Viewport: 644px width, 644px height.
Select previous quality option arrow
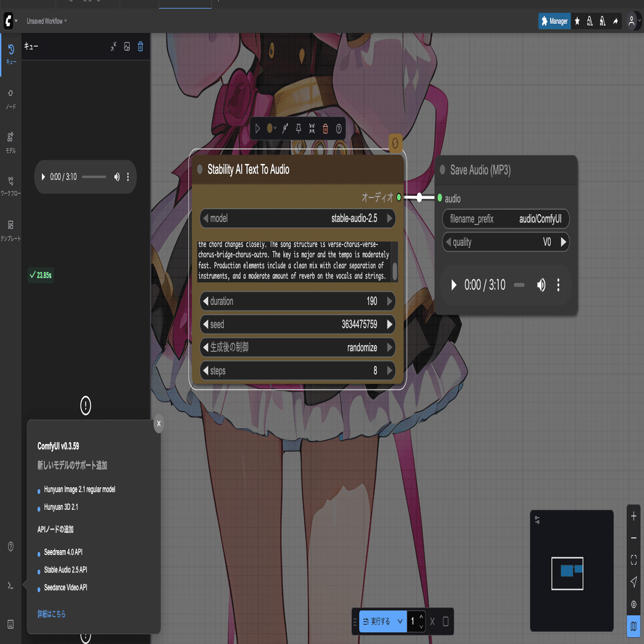coord(448,242)
